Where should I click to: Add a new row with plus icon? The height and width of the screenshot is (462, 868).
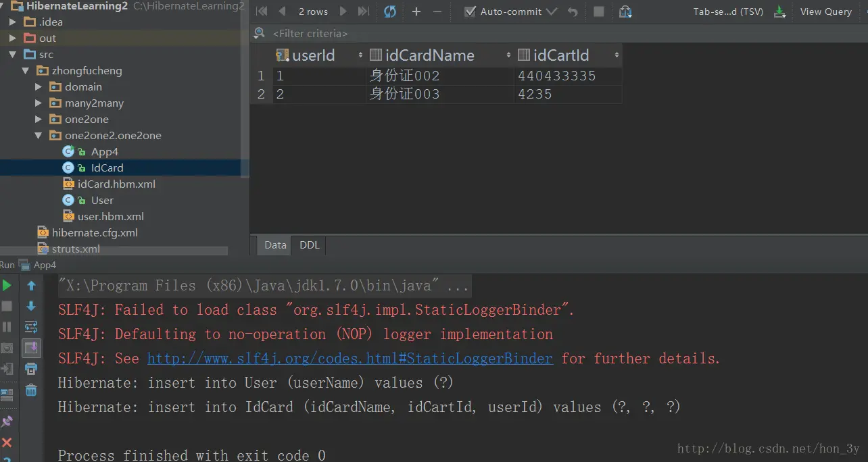416,11
